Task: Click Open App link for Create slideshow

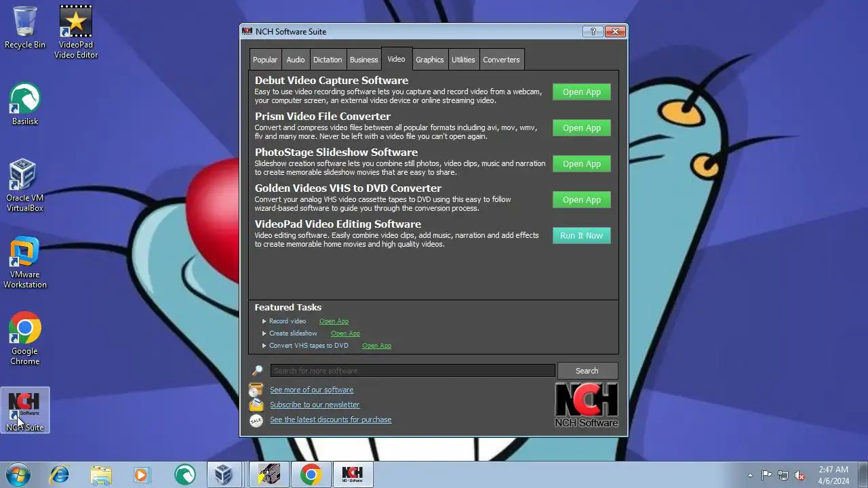Action: pyautogui.click(x=345, y=333)
